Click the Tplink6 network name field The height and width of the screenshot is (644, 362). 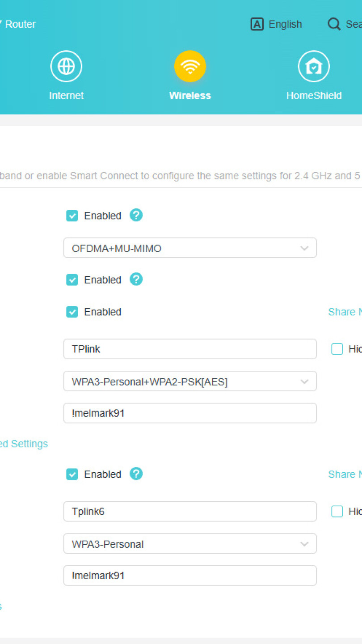pos(190,511)
